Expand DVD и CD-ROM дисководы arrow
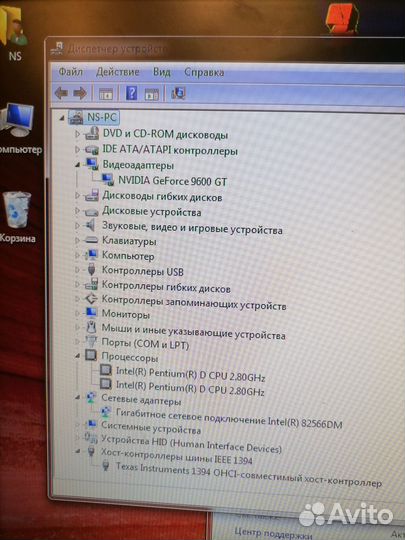 [77, 134]
